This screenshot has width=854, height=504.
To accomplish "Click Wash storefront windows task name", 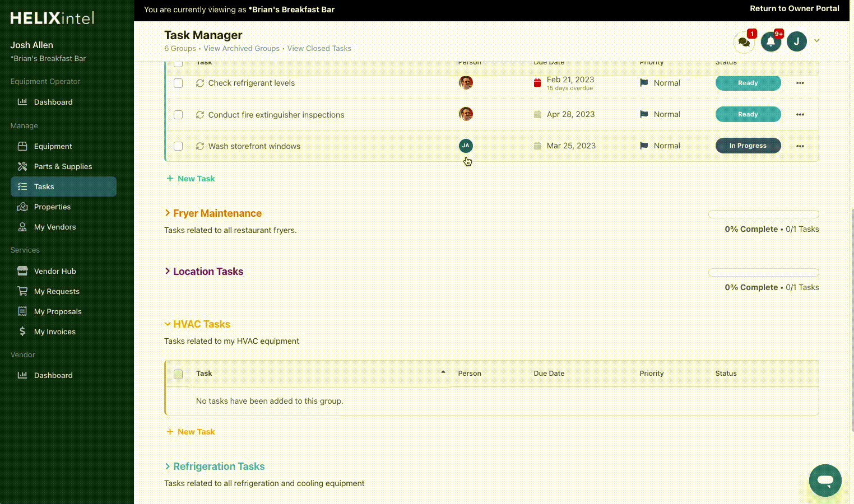I will click(x=254, y=146).
